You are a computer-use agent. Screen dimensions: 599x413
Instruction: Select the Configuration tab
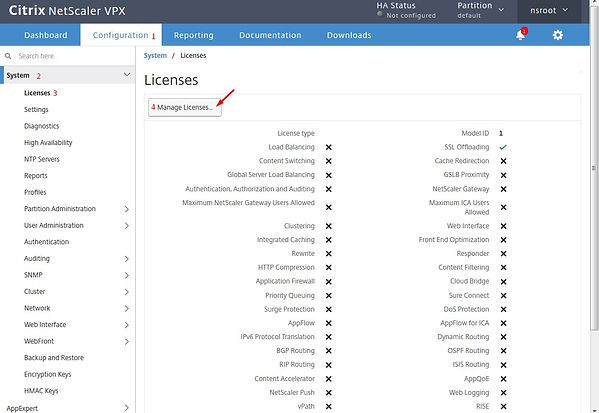click(x=121, y=35)
